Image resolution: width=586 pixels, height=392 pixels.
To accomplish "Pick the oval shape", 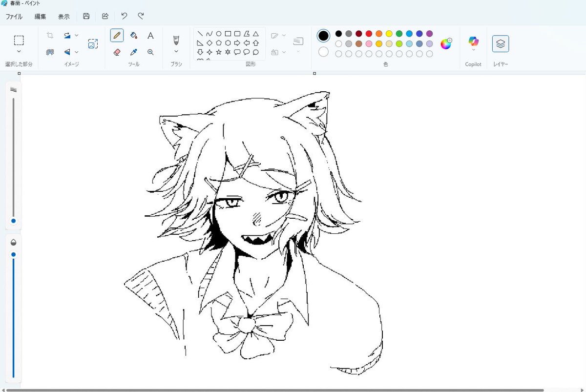I will (x=219, y=34).
